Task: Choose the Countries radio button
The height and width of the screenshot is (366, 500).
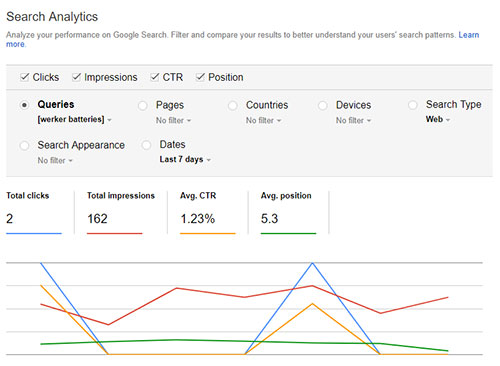Action: pyautogui.click(x=233, y=106)
